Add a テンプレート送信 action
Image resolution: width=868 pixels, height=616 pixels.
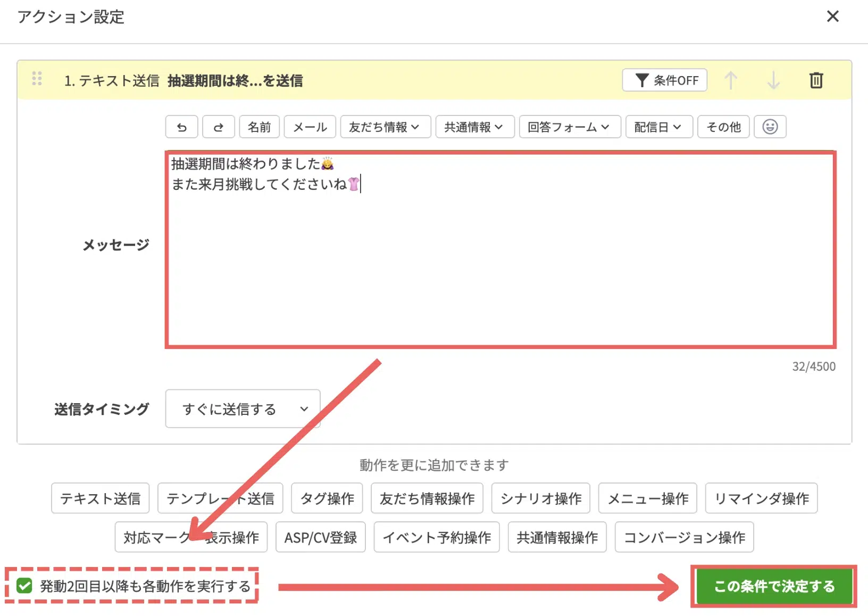220,498
